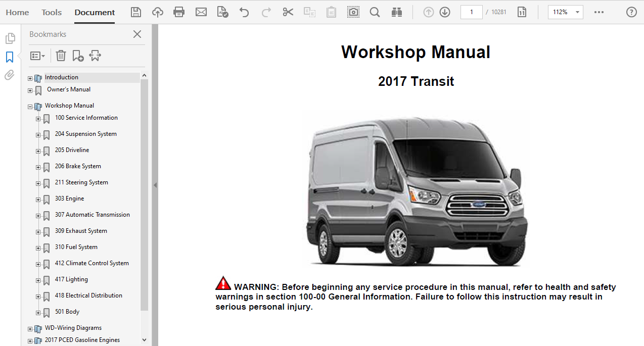Delete selected bookmark with trash icon
The height and width of the screenshot is (346, 644).
(61, 56)
